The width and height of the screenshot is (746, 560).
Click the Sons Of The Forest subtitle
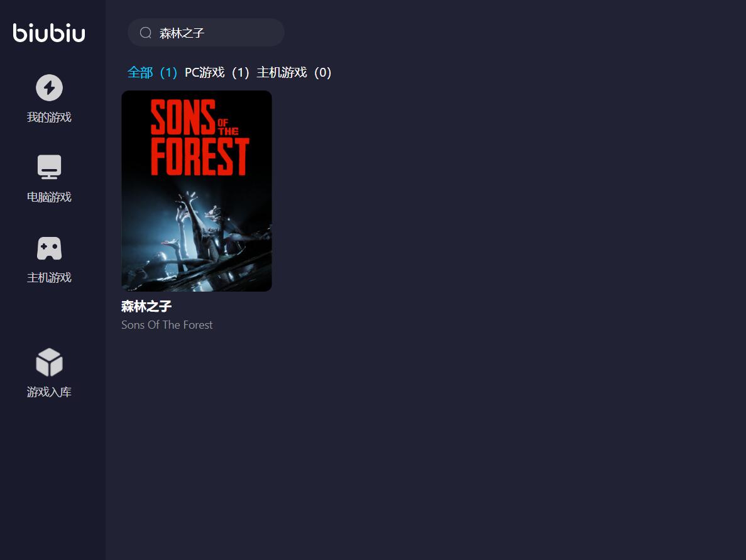[167, 325]
